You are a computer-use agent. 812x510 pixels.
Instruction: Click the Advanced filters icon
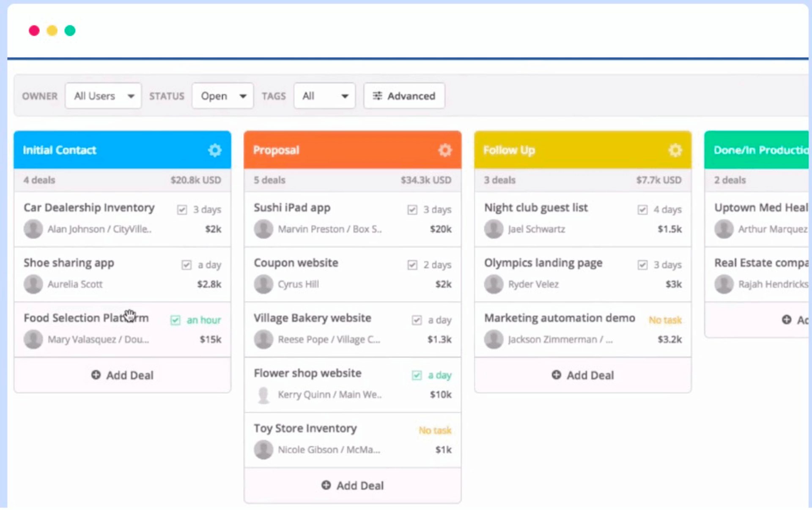point(378,96)
